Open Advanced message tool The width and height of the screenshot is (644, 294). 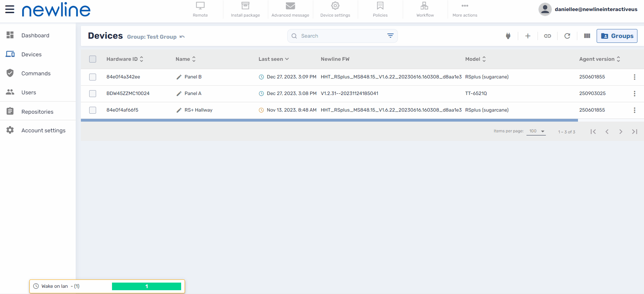click(x=290, y=10)
